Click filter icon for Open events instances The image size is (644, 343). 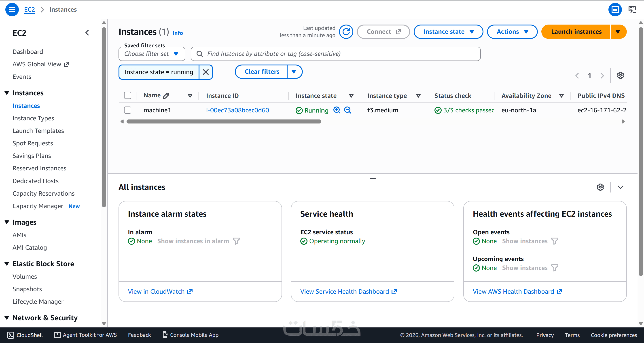[555, 241]
